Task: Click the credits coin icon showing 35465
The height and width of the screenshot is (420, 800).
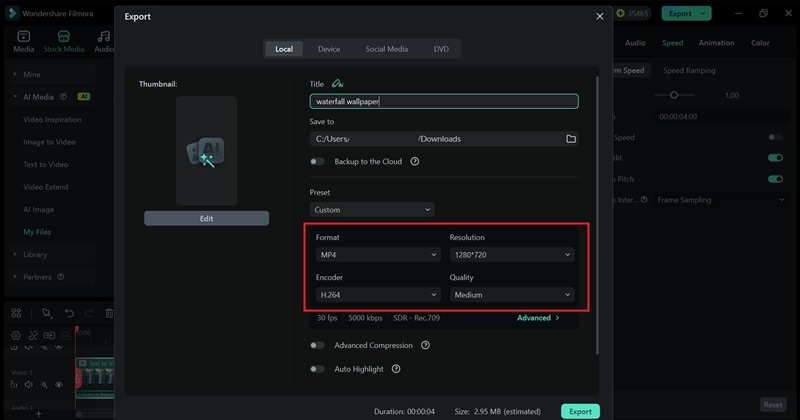Action: tap(620, 13)
